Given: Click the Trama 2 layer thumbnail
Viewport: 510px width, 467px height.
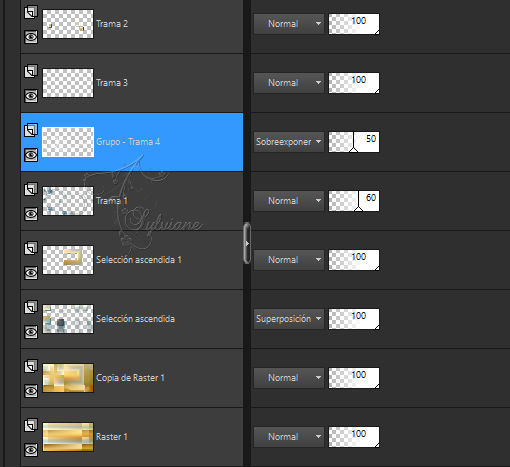Looking at the screenshot, I should coord(68,24).
